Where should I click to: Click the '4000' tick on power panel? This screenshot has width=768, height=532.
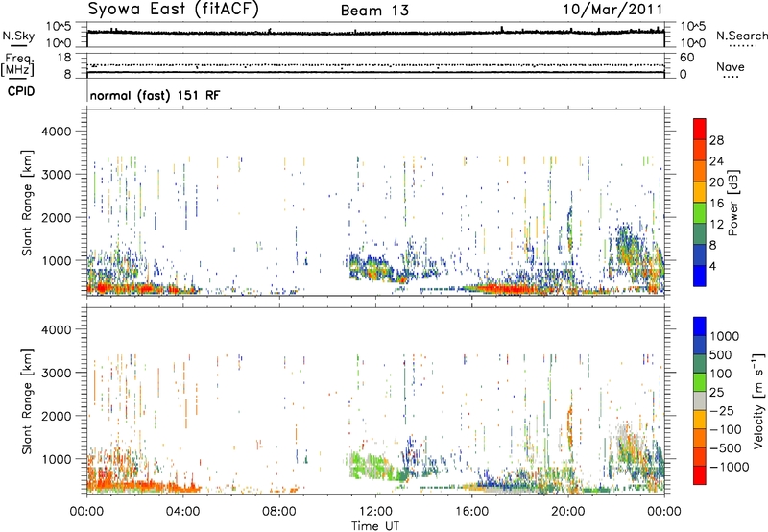tap(57, 132)
